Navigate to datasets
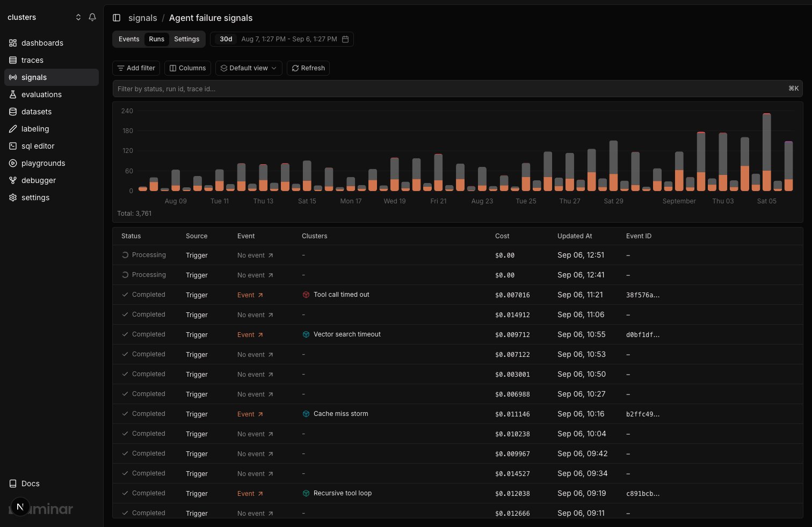This screenshot has width=812, height=527. tap(52, 112)
